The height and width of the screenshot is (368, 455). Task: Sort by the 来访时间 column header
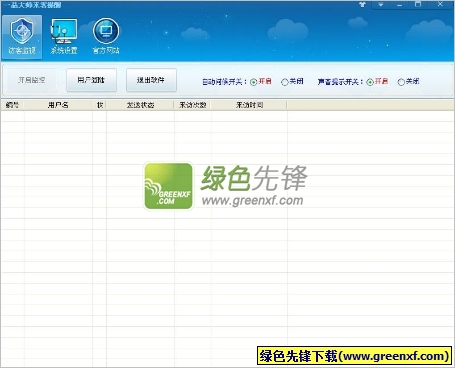click(249, 105)
